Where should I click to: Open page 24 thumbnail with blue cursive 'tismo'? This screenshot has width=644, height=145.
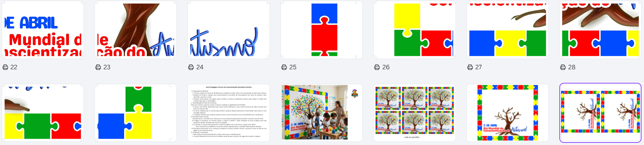[x=229, y=30]
